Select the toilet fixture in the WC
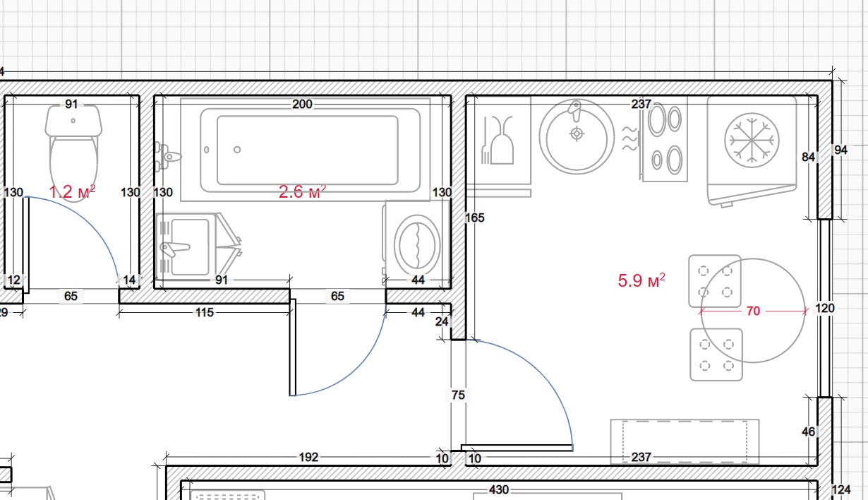This screenshot has height=500, width=868. [73, 152]
